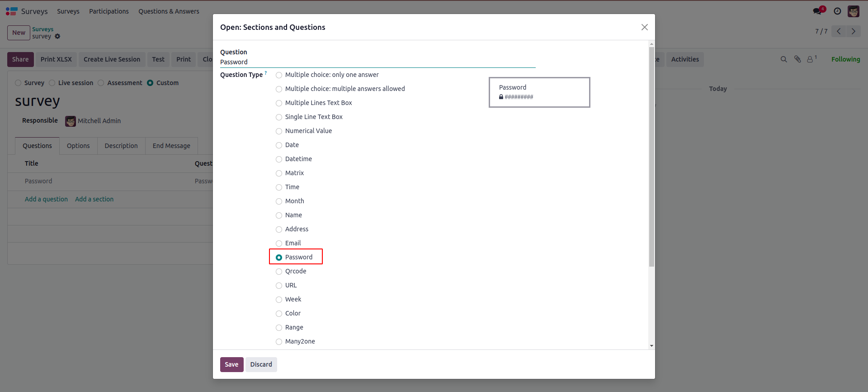Click the Surveys app home logo

click(x=11, y=11)
